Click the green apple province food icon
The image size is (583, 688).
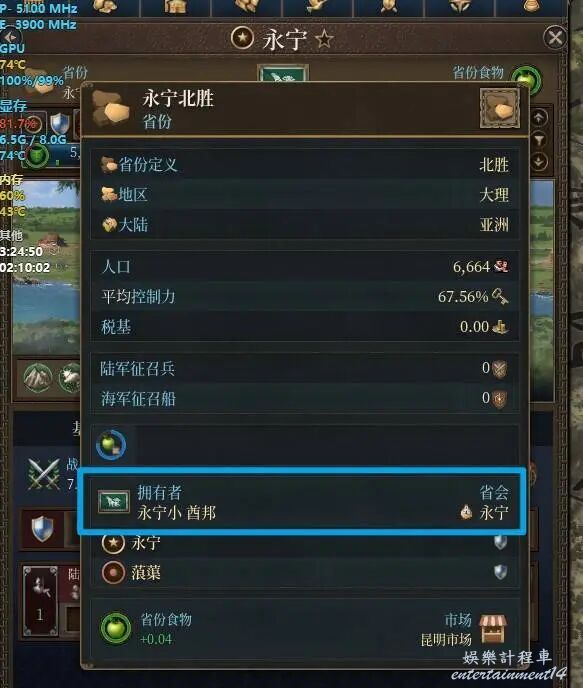coord(116,628)
